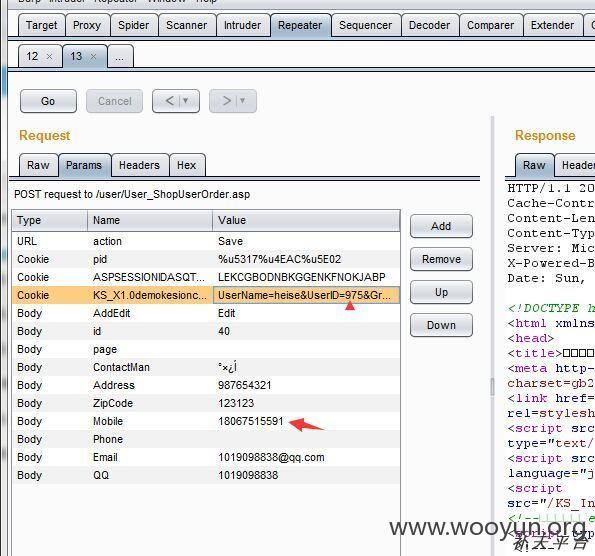The image size is (595, 556).
Task: Select the Mobile body parameter row
Action: (206, 421)
